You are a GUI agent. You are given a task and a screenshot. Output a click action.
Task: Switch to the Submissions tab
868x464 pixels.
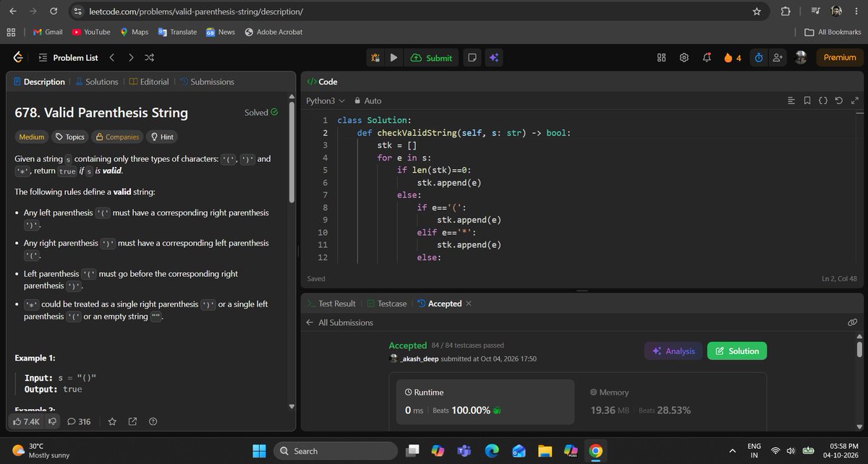(x=207, y=82)
